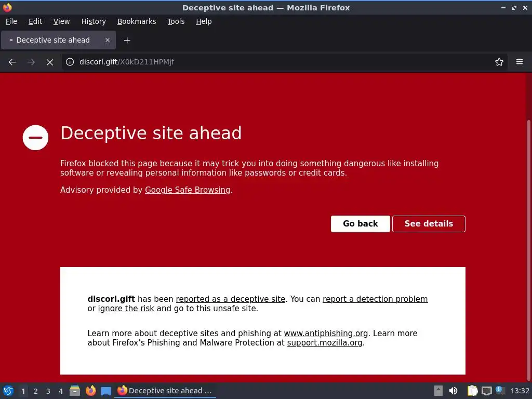Click ignore the risk link
532x399 pixels.
126,309
